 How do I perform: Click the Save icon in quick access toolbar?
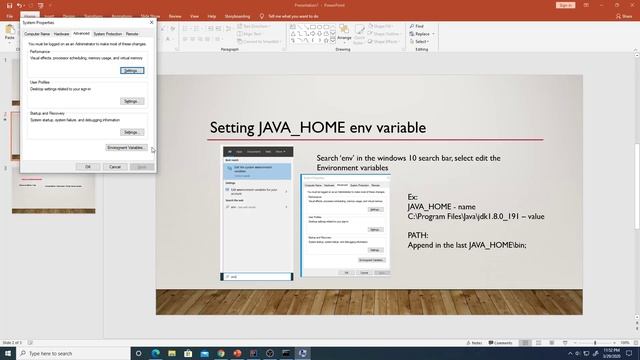[x=9, y=5]
